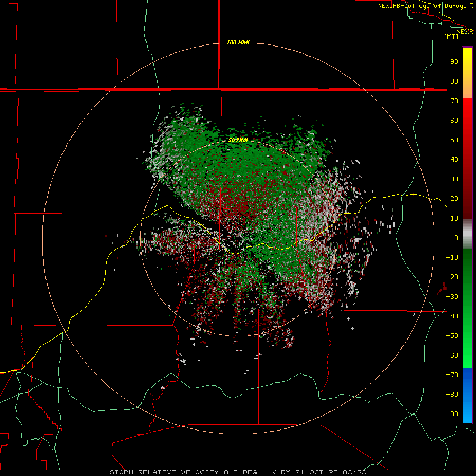Click the 90 value on the color scale

[454, 62]
